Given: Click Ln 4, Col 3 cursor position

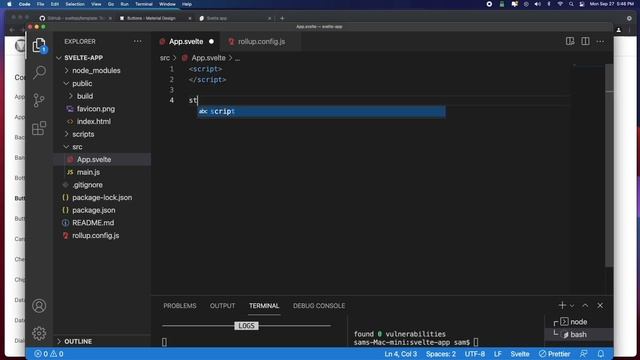Looking at the screenshot, I should click(x=400, y=354).
